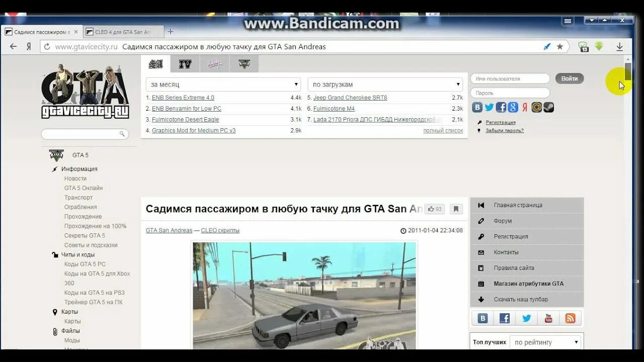644x362 pixels.
Task: Click the page vertical scrollbar thumb
Action: point(628,71)
